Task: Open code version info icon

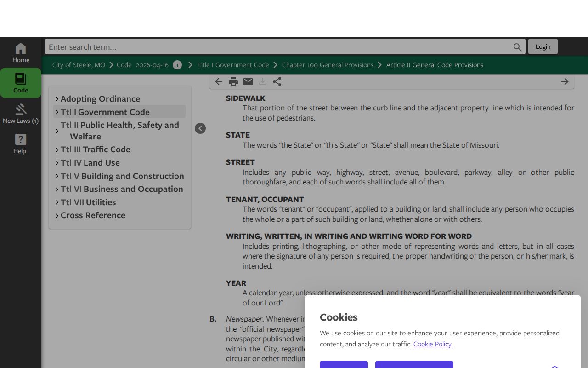Action: pos(177,65)
